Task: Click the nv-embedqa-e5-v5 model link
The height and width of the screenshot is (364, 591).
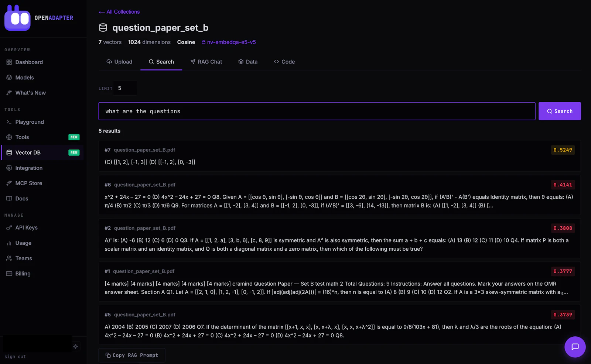Action: pos(229,42)
